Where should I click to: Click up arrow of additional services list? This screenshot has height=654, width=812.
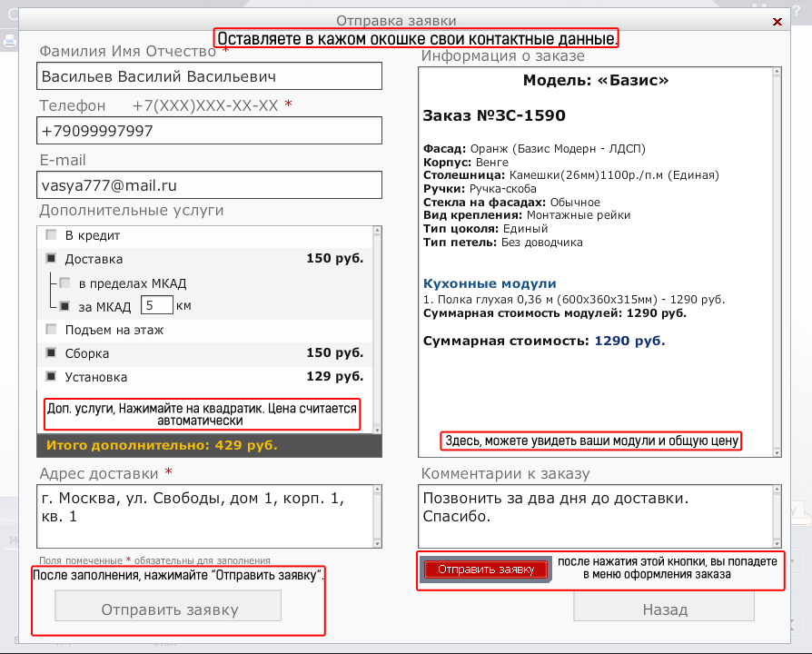pos(376,232)
